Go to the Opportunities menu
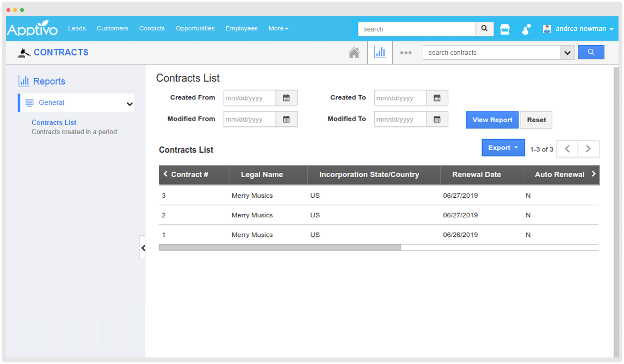Viewport: 624px width, 364px height. pyautogui.click(x=195, y=28)
